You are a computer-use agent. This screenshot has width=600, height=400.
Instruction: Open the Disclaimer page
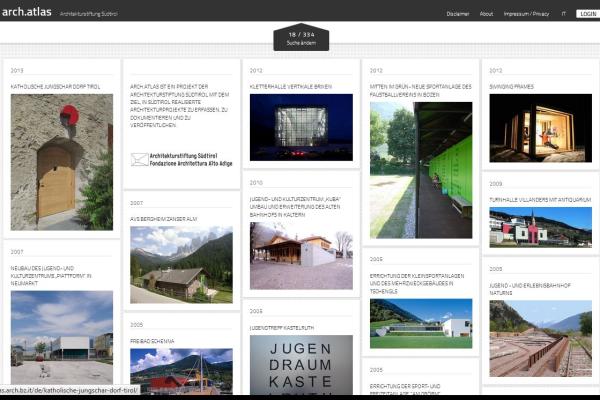click(x=457, y=14)
